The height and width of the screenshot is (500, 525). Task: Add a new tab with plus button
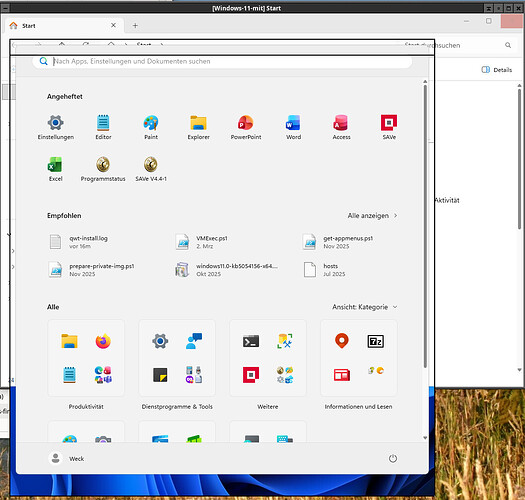tap(135, 25)
